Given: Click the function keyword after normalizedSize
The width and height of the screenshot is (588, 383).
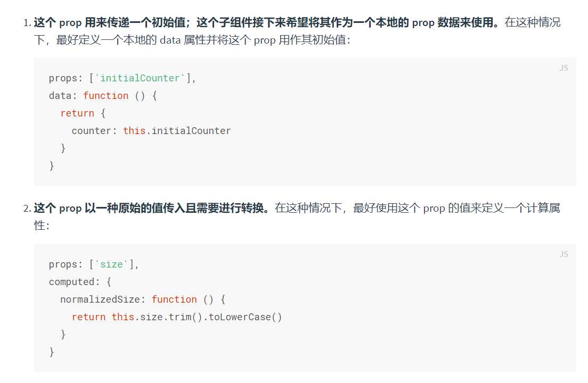Looking at the screenshot, I should pyautogui.click(x=174, y=299).
